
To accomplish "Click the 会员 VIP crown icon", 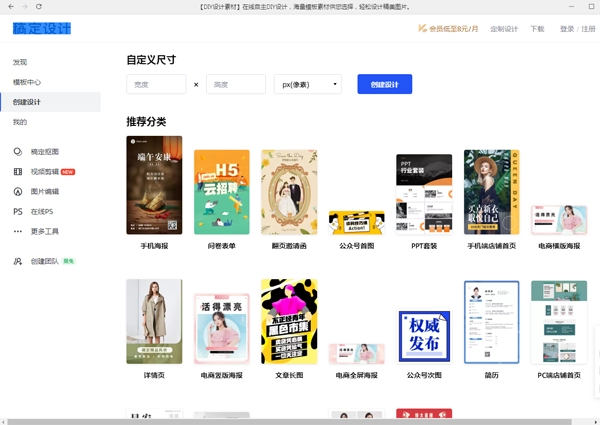I will pyautogui.click(x=422, y=28).
